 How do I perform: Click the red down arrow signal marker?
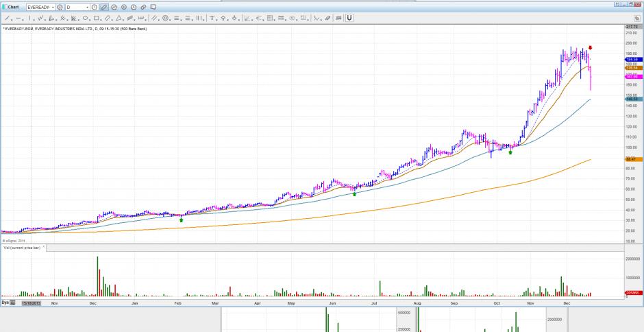590,48
